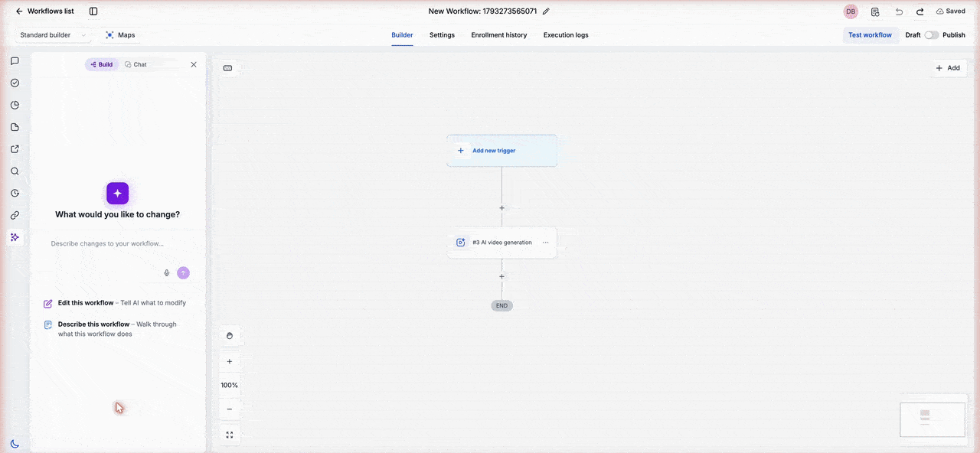The height and width of the screenshot is (453, 980).
Task: Toggle dark mode moon icon
Action: tap(15, 444)
